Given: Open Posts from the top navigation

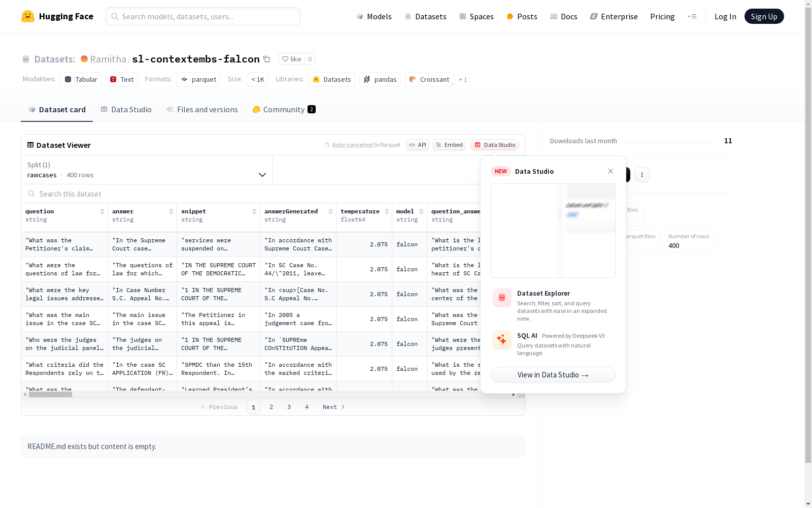Looking at the screenshot, I should click(x=522, y=16).
